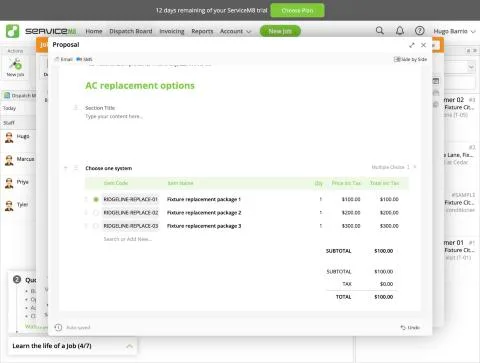The image size is (480, 363).
Task: Click the AC replacement options heading
Action: pyautogui.click(x=140, y=86)
